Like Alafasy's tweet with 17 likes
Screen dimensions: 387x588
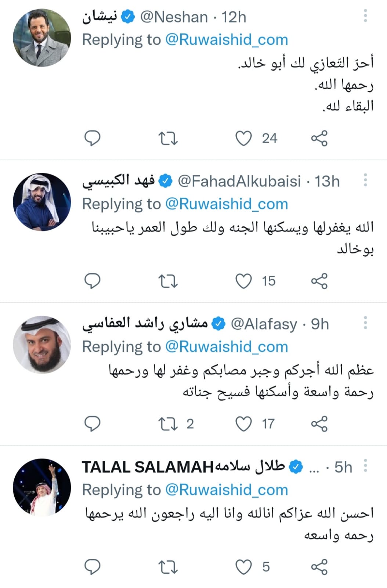pyautogui.click(x=243, y=424)
